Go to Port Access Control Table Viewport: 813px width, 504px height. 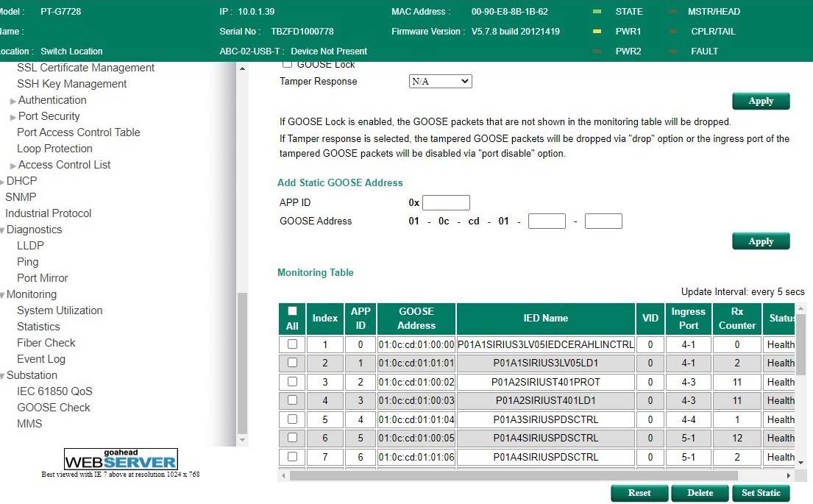point(78,132)
